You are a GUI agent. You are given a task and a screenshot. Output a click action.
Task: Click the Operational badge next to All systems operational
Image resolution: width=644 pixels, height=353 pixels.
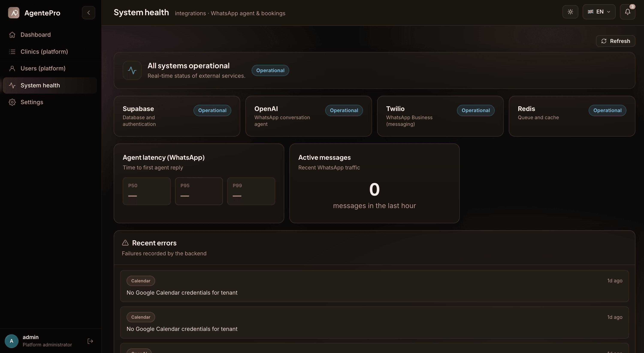click(x=270, y=70)
